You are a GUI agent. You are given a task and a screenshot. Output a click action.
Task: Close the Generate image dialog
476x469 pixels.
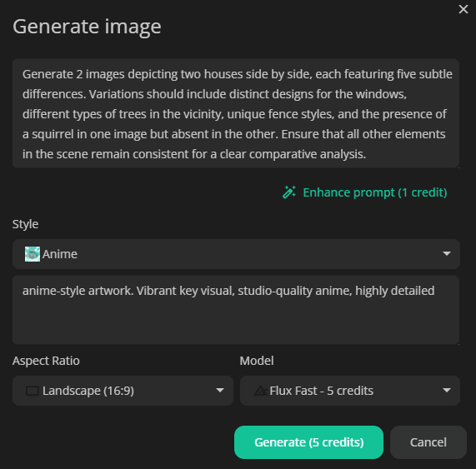pyautogui.click(x=463, y=9)
